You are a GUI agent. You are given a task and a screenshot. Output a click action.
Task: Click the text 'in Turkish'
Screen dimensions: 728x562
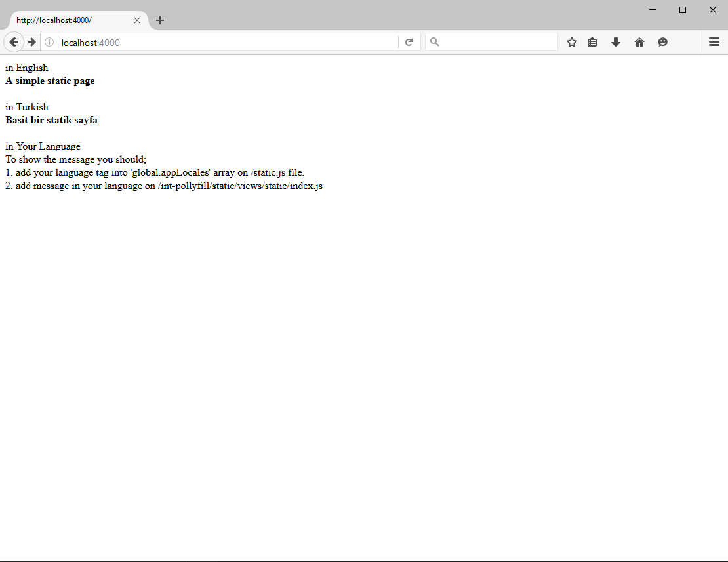click(x=27, y=107)
